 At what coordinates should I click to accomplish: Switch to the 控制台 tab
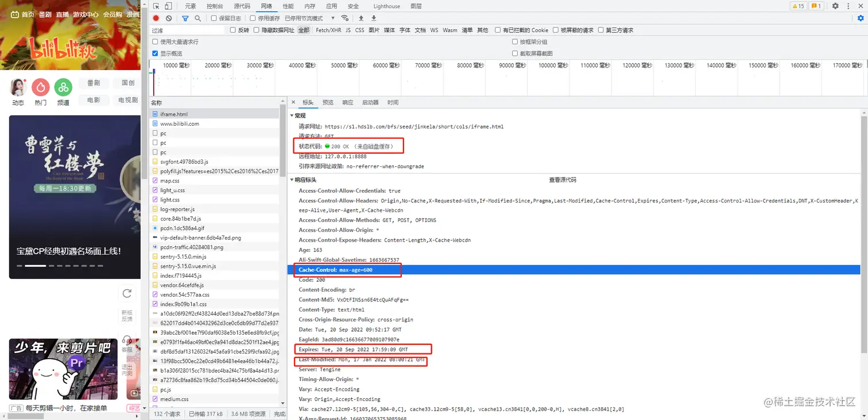click(x=215, y=6)
